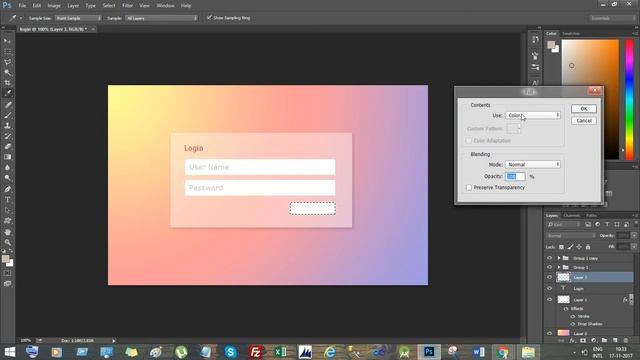Open the File menu
640x360 pixels.
tap(22, 6)
